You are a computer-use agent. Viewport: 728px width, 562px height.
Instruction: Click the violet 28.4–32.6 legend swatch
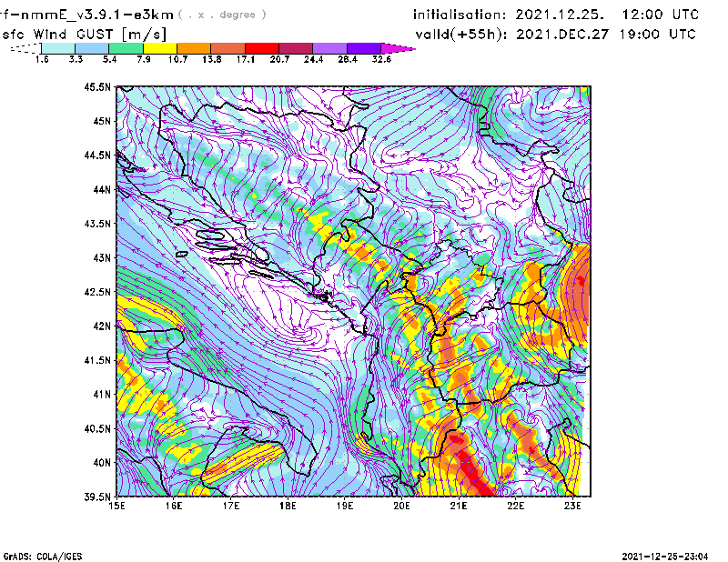point(364,48)
